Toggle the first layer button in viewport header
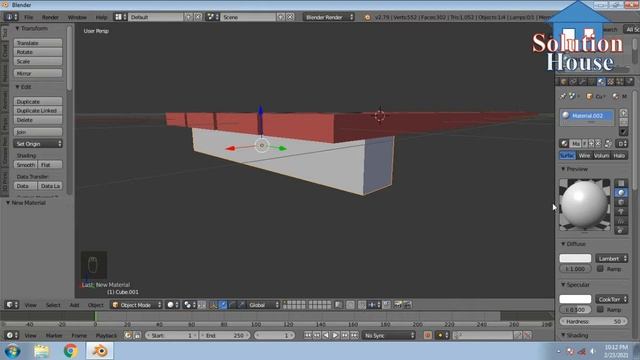Screen dimensions: 640x360 [x=285, y=302]
